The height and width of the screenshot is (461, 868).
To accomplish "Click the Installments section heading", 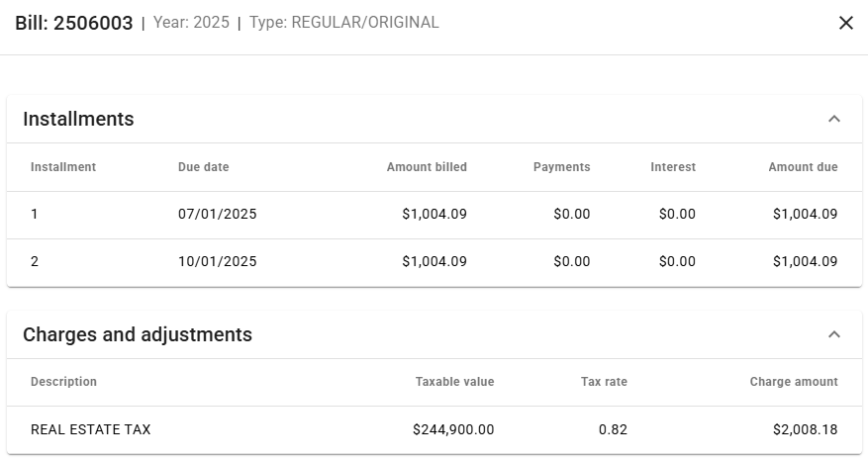I will pyautogui.click(x=78, y=119).
